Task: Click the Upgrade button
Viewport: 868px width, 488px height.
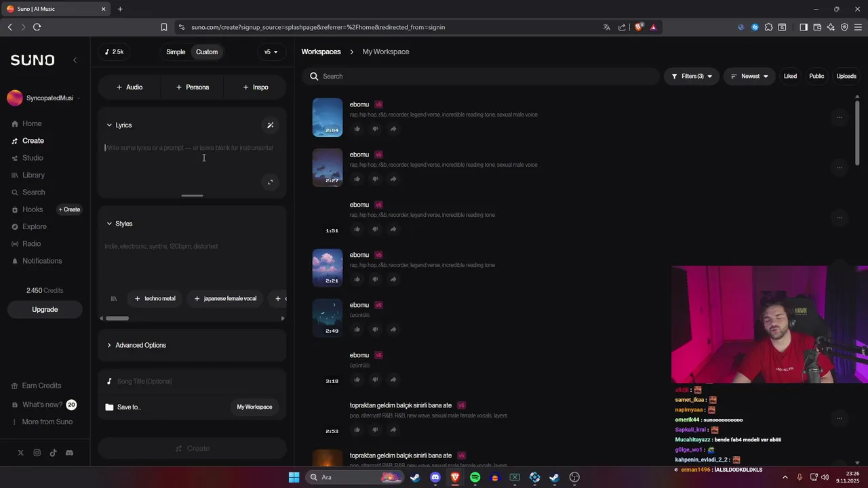Action: tap(45, 310)
